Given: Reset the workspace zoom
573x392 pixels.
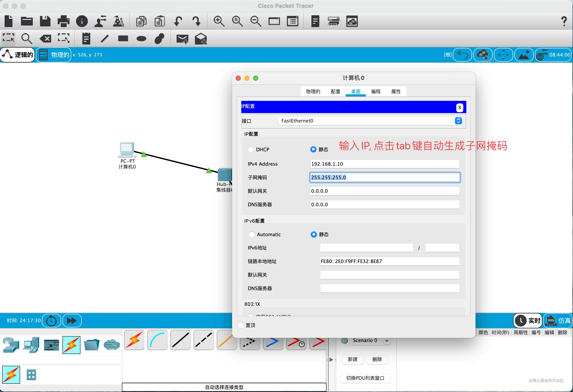Looking at the screenshot, I should 237,21.
